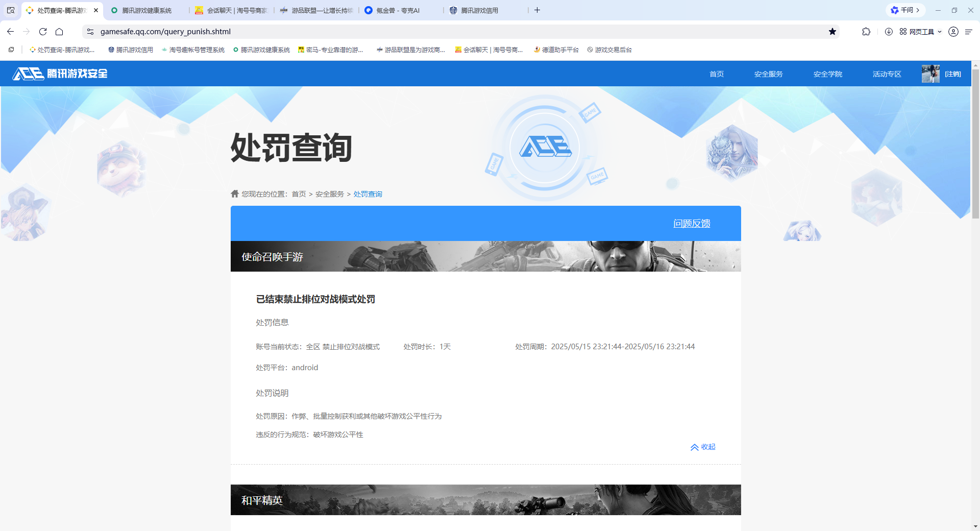
Task: Open the browser extensions puzzle icon
Action: point(866,31)
